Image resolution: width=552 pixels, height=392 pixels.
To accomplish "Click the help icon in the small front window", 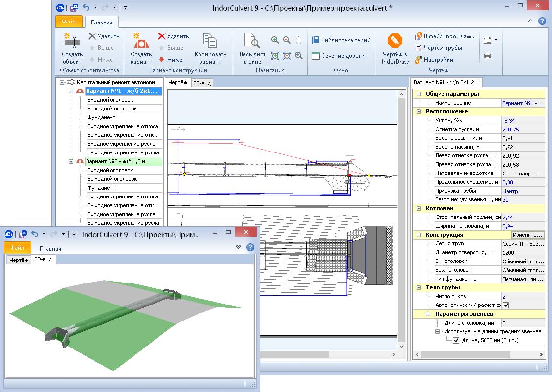I will (x=250, y=247).
